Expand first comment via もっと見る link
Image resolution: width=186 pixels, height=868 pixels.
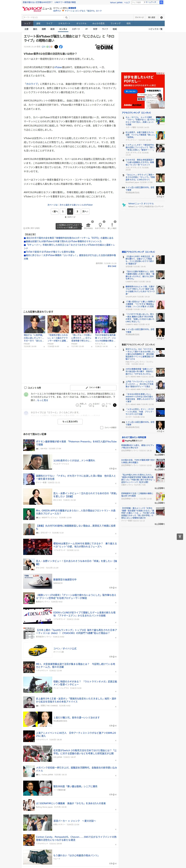43,400
